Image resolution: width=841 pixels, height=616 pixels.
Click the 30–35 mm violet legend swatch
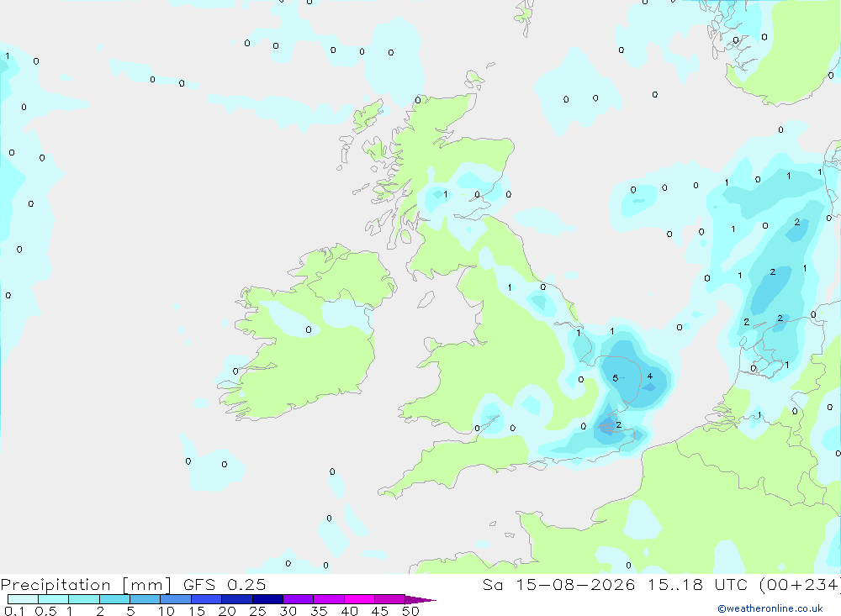pyautogui.click(x=299, y=599)
